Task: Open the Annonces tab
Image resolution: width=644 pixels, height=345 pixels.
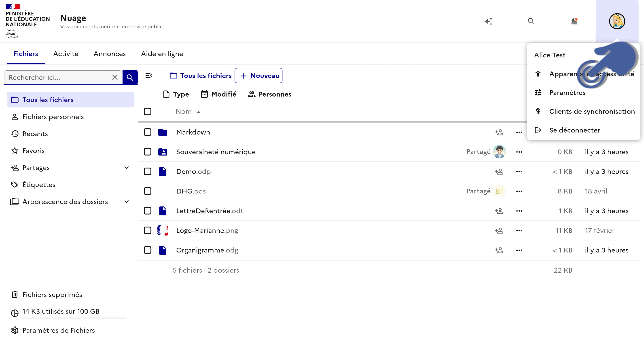Action: pyautogui.click(x=110, y=54)
